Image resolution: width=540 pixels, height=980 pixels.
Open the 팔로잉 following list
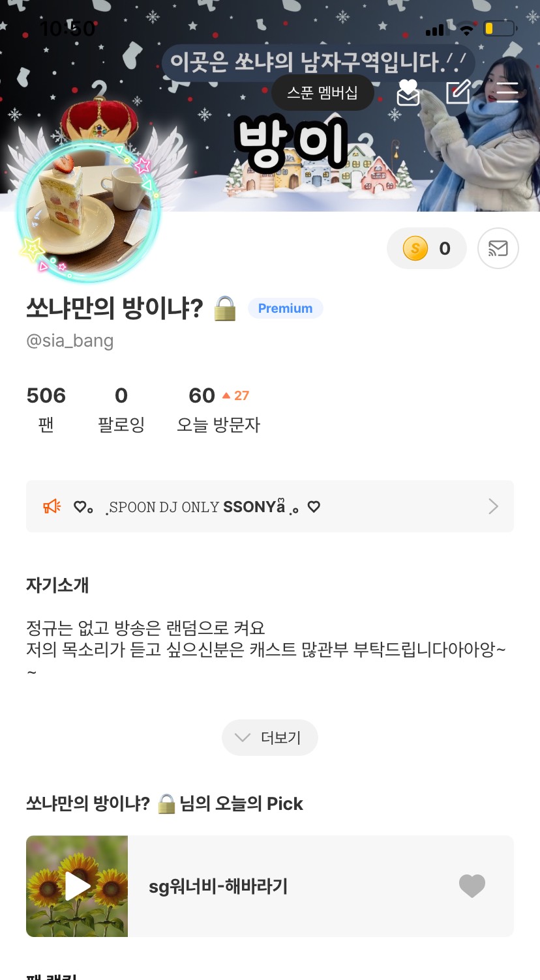[x=121, y=409]
